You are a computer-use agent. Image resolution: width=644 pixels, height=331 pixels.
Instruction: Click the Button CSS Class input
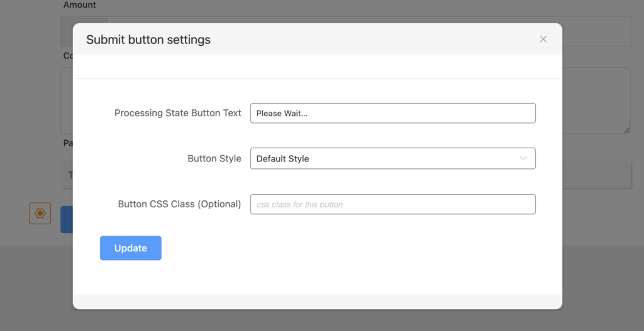[x=392, y=204]
